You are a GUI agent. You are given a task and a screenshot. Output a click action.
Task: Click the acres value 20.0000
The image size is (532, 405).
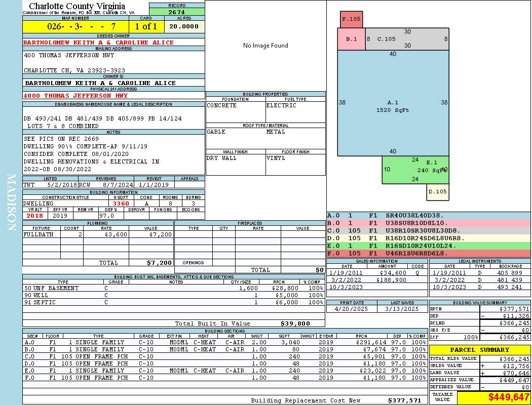(184, 26)
